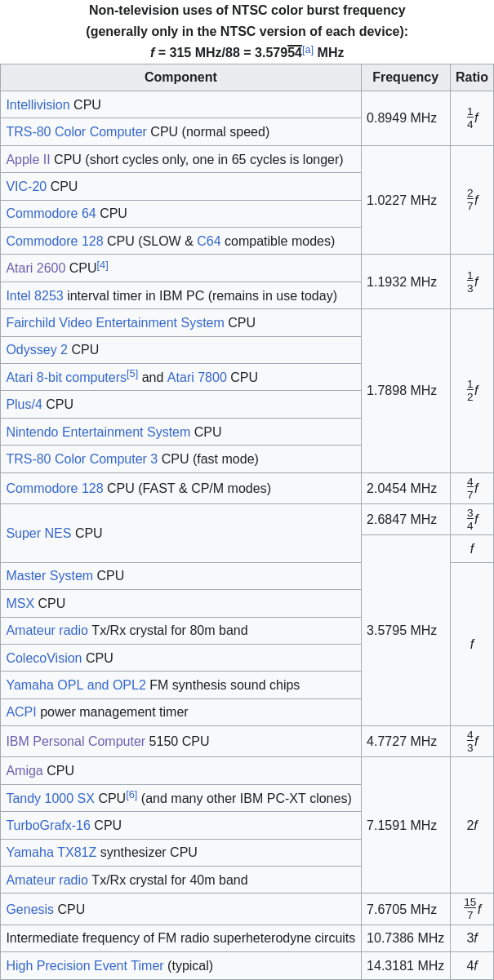Open TRS-80 Color Computer link

click(77, 131)
